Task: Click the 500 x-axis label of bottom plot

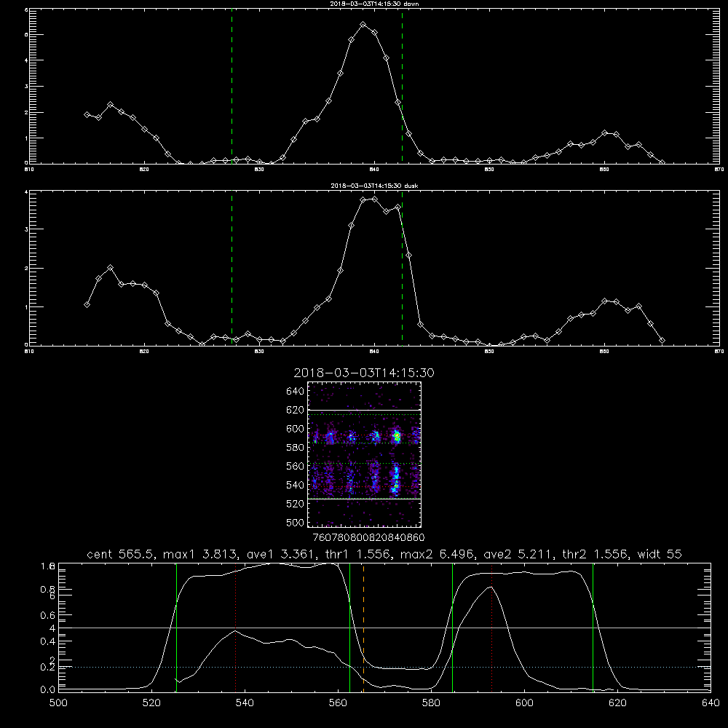Action: click(x=58, y=703)
